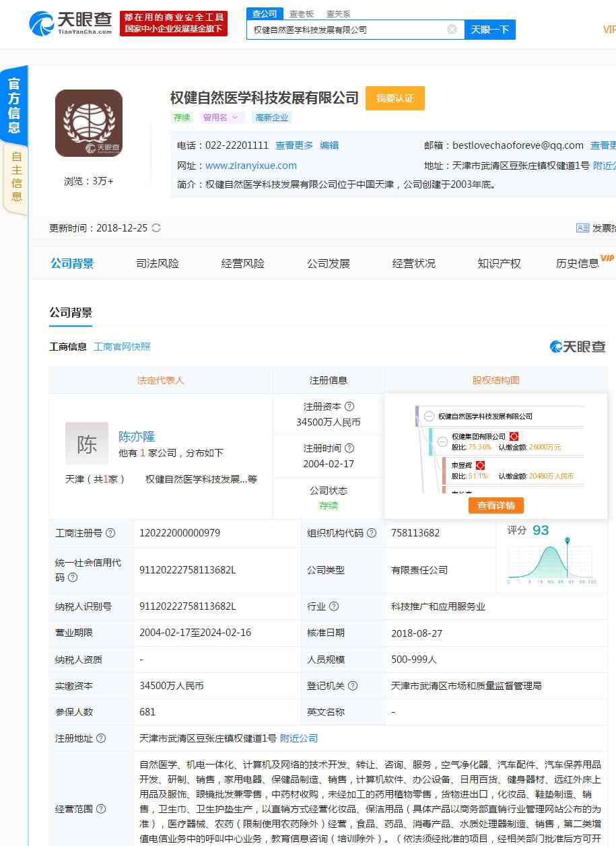
Task: Click the red icon beside 权健集团有限公司
Action: coord(514,436)
